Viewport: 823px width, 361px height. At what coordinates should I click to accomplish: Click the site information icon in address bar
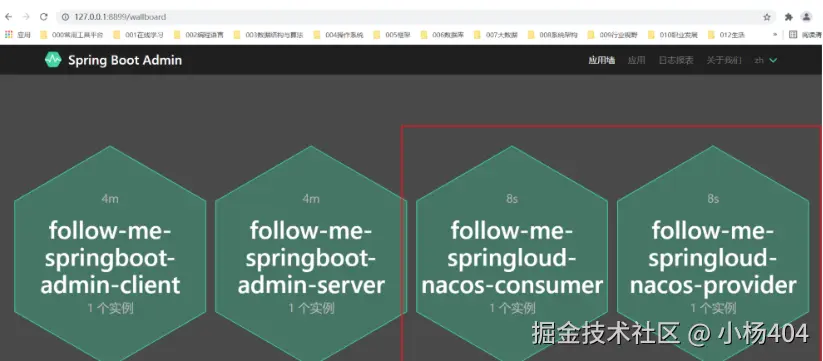pos(65,17)
